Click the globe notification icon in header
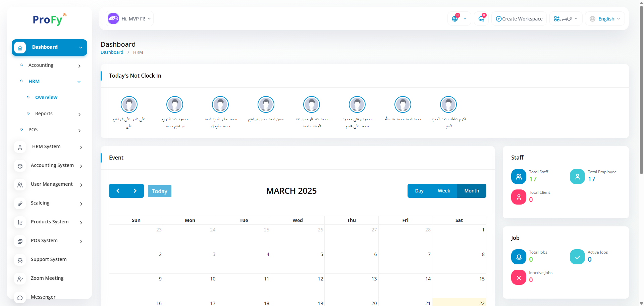This screenshot has width=644, height=306. [x=455, y=19]
